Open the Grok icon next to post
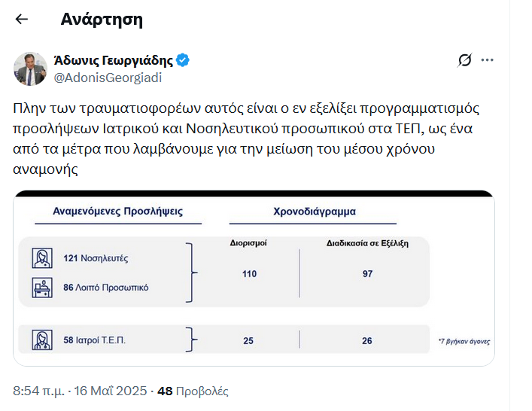 pyautogui.click(x=464, y=60)
